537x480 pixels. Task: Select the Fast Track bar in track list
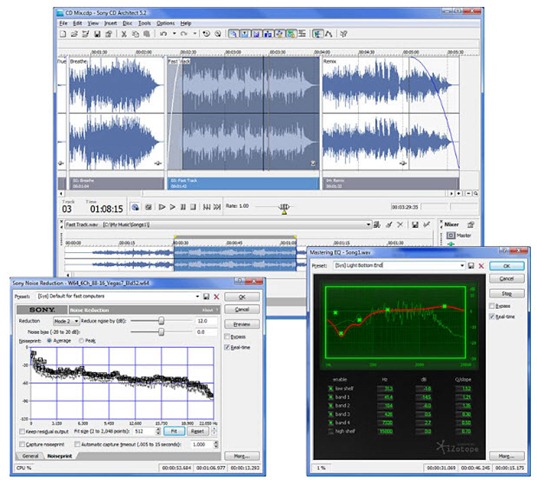243,184
